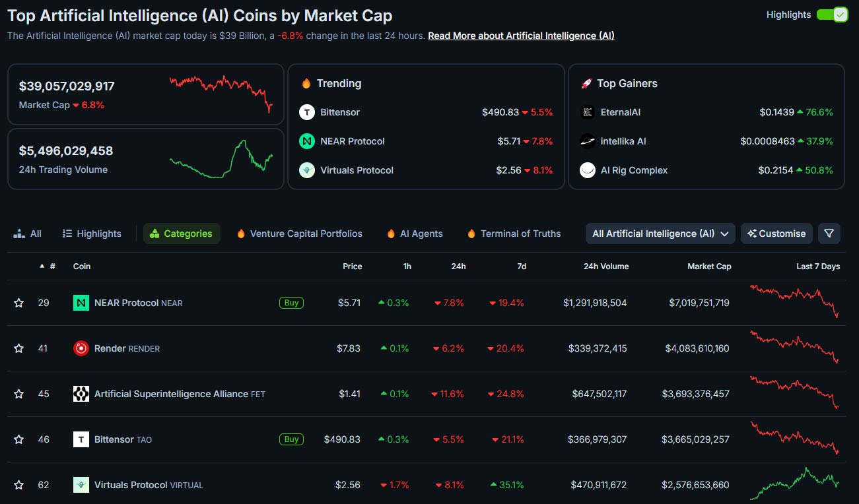Open AI Rig Complex in Top Gainers
859x504 pixels.
634,170
